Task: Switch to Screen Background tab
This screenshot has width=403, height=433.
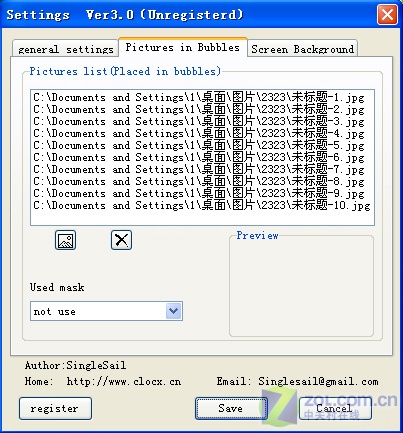Action: [x=302, y=49]
